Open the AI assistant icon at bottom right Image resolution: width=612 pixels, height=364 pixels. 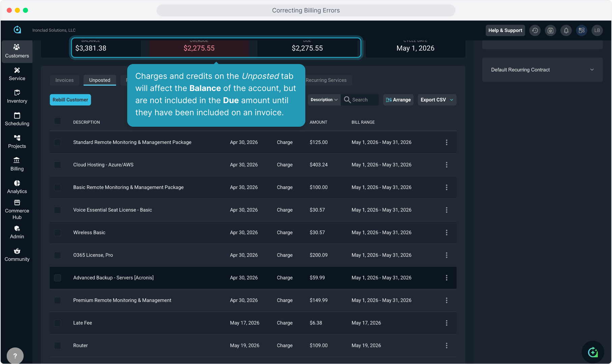pyautogui.click(x=593, y=352)
